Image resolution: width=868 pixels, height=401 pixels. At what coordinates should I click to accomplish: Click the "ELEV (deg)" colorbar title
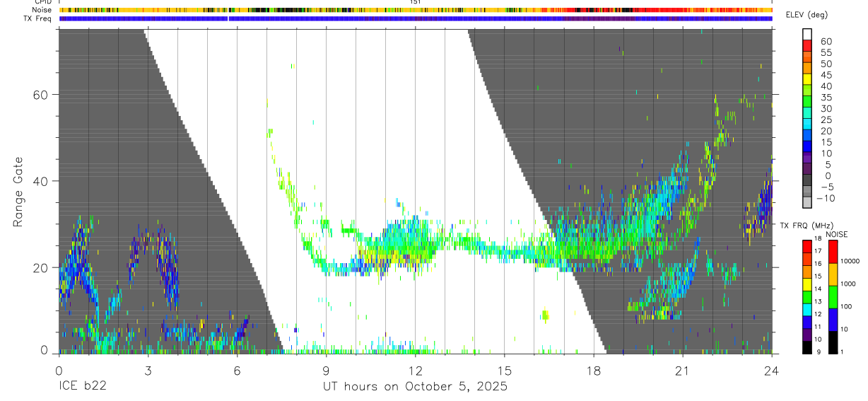click(807, 14)
